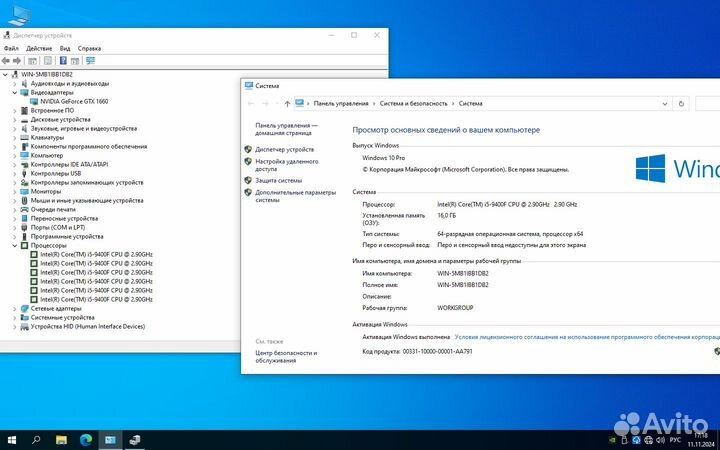Open the Вид menu
This screenshot has height=450, width=720.
(65, 48)
